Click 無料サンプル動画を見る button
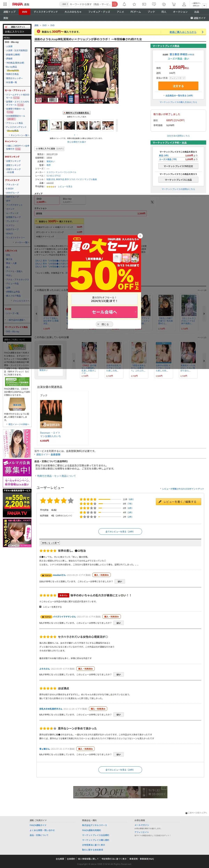The height and width of the screenshot is (868, 209). [76, 113]
